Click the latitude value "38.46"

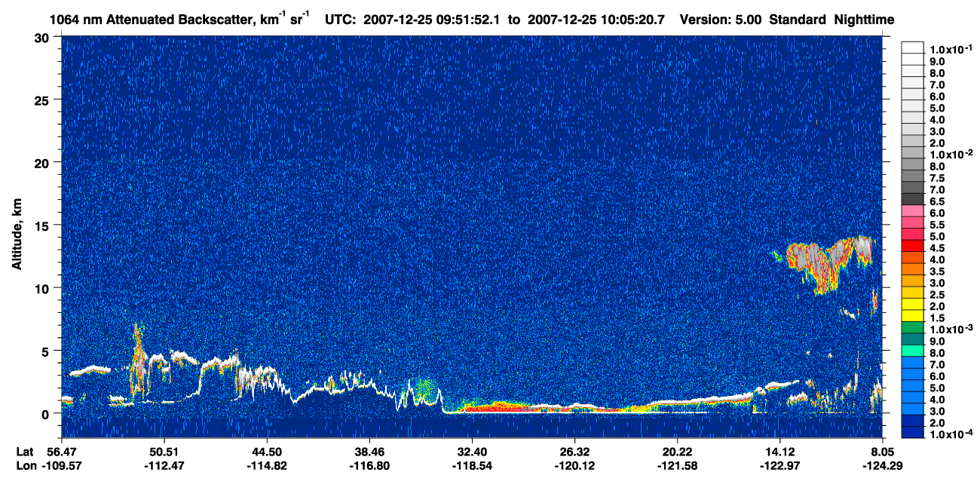point(369,452)
